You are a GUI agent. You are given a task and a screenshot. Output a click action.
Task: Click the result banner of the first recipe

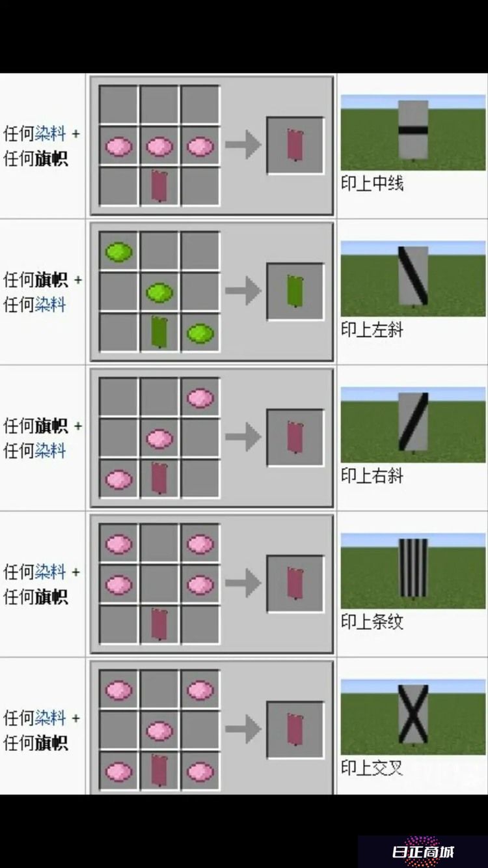295,145
